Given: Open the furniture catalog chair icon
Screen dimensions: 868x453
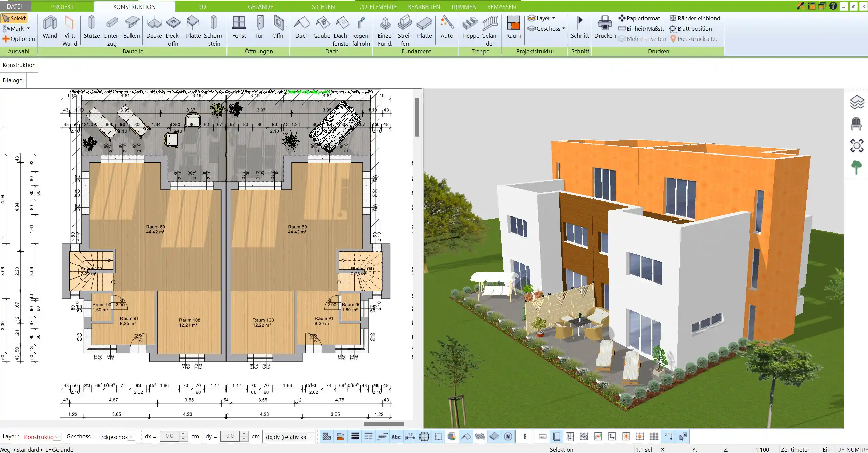Looking at the screenshot, I should tap(856, 124).
